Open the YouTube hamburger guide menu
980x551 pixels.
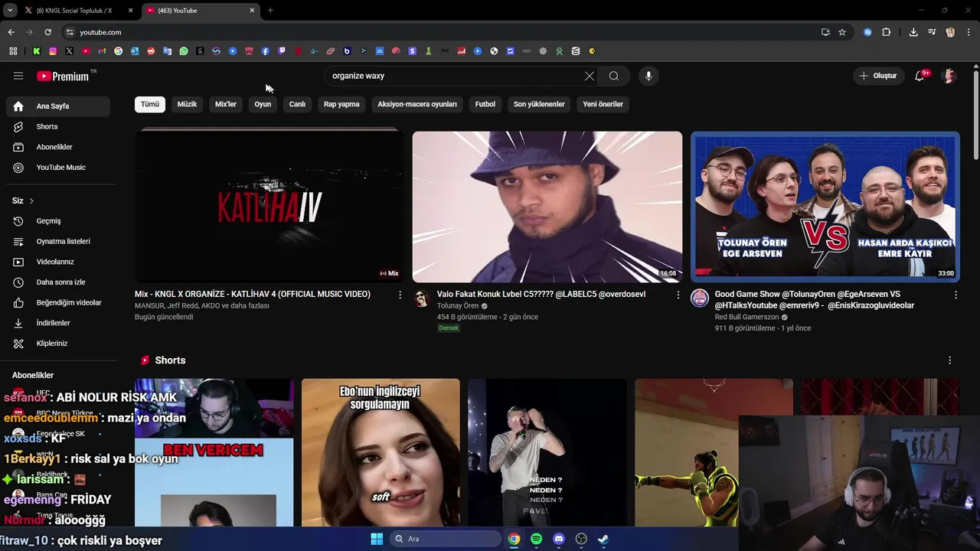pyautogui.click(x=18, y=76)
